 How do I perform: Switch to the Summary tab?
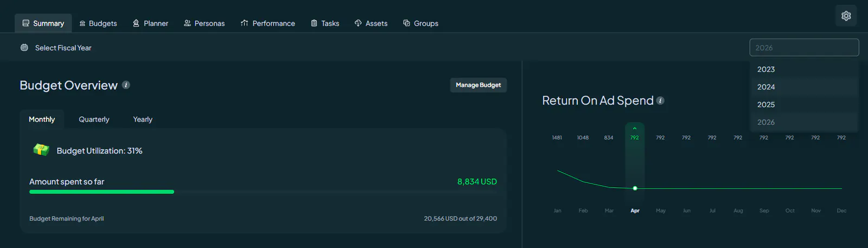point(43,23)
